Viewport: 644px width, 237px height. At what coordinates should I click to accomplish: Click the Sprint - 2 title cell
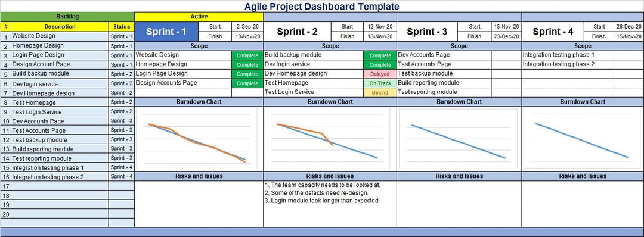[297, 32]
